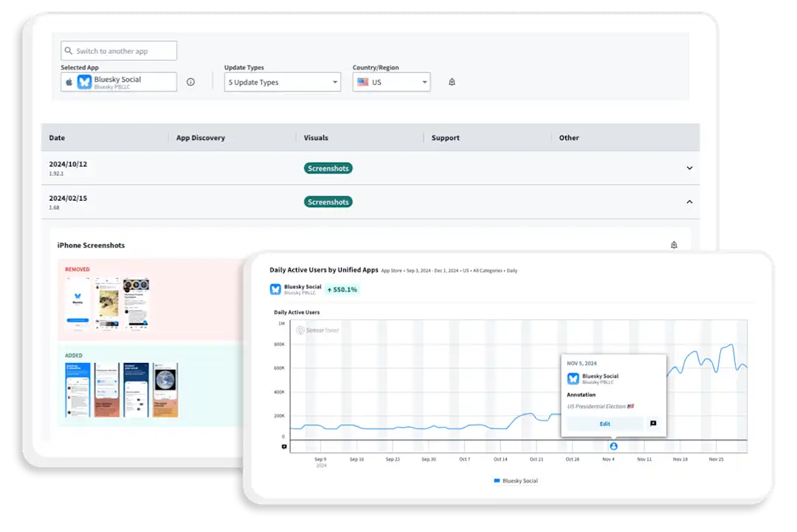Click the annotation marker on chart timeline
797x532 pixels.
pyautogui.click(x=613, y=446)
